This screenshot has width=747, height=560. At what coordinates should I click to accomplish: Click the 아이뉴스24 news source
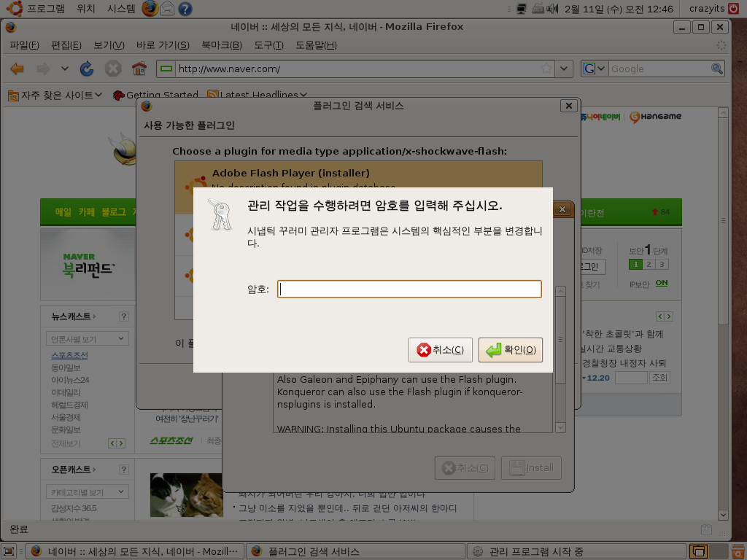[70, 380]
